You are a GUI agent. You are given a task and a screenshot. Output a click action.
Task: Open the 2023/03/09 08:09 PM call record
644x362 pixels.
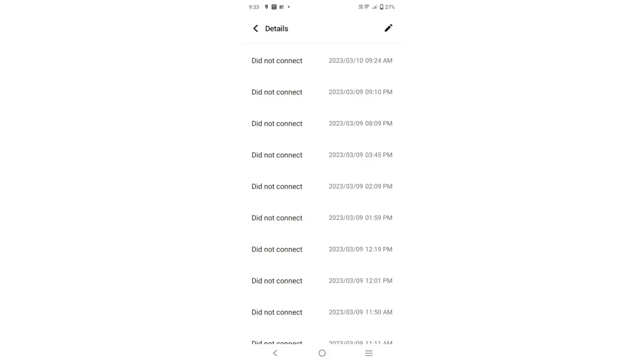click(322, 123)
